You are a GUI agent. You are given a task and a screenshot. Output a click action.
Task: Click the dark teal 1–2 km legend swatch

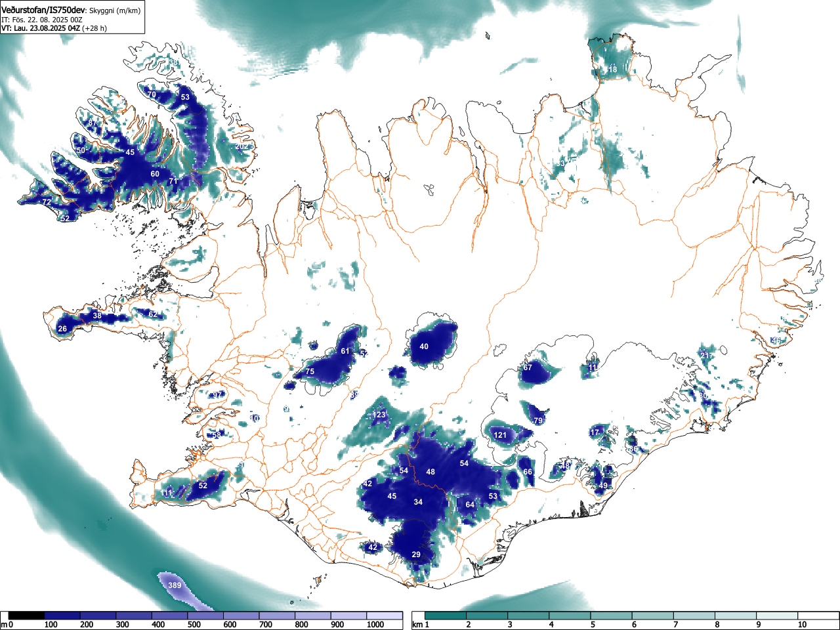click(446, 616)
